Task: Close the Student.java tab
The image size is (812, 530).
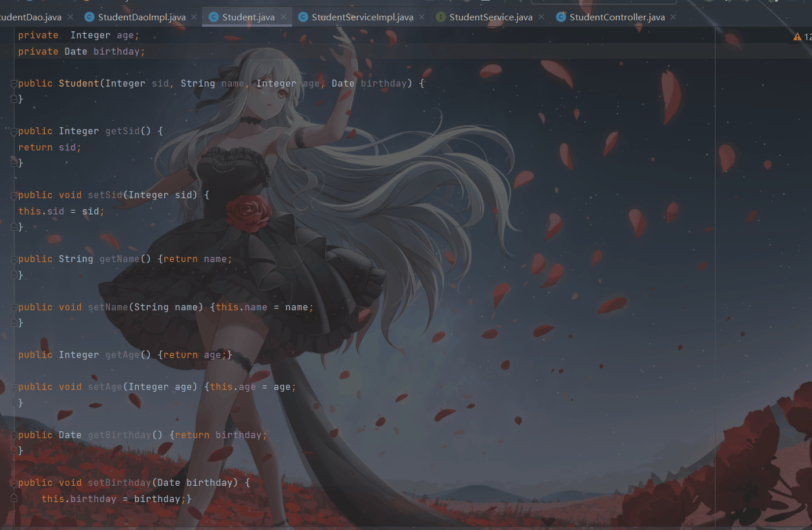Action: coord(283,17)
